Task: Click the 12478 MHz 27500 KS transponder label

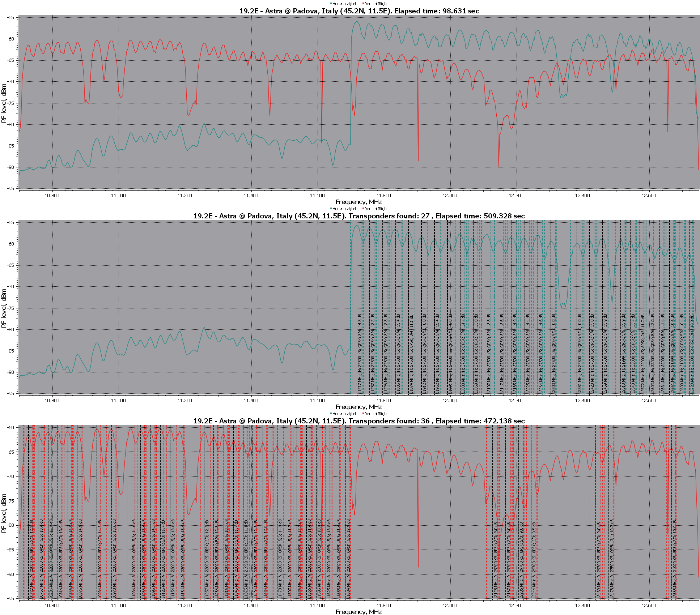Action: click(x=612, y=559)
